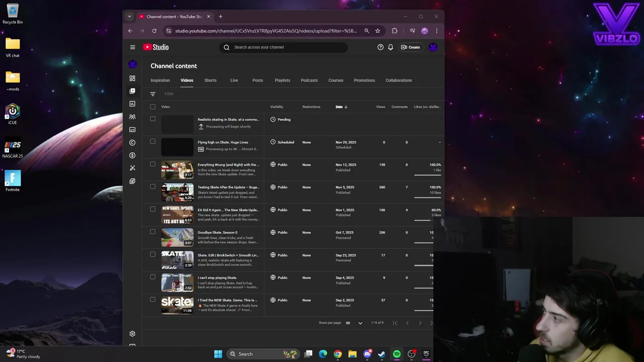
Task: Switch to the Courses tab
Action: [336, 80]
